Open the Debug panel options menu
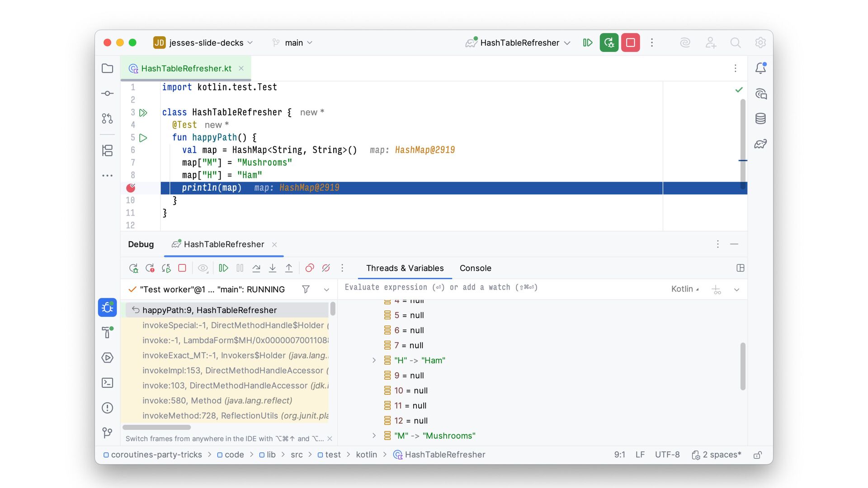868x488 pixels. pos(717,244)
